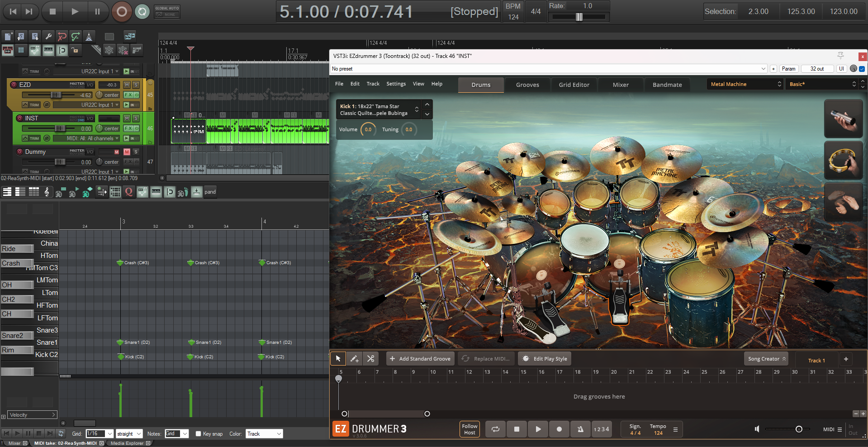Open the EZdrummer File menu
This screenshot has width=868, height=447.
point(339,84)
